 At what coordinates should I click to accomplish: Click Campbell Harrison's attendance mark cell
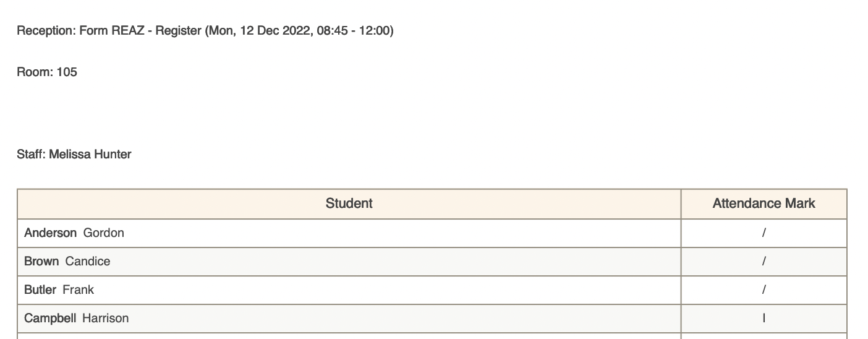[x=764, y=318]
